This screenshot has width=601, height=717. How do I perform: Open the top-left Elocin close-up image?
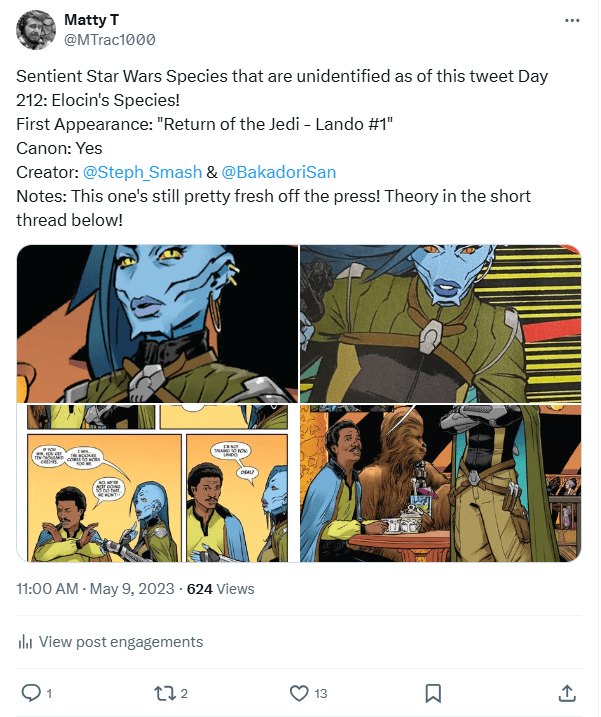point(157,323)
